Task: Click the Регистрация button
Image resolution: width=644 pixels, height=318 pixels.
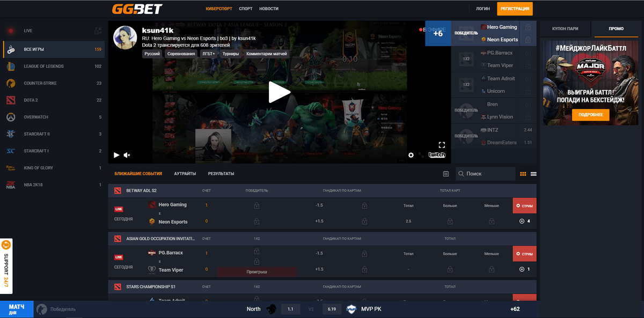Action: pyautogui.click(x=515, y=9)
